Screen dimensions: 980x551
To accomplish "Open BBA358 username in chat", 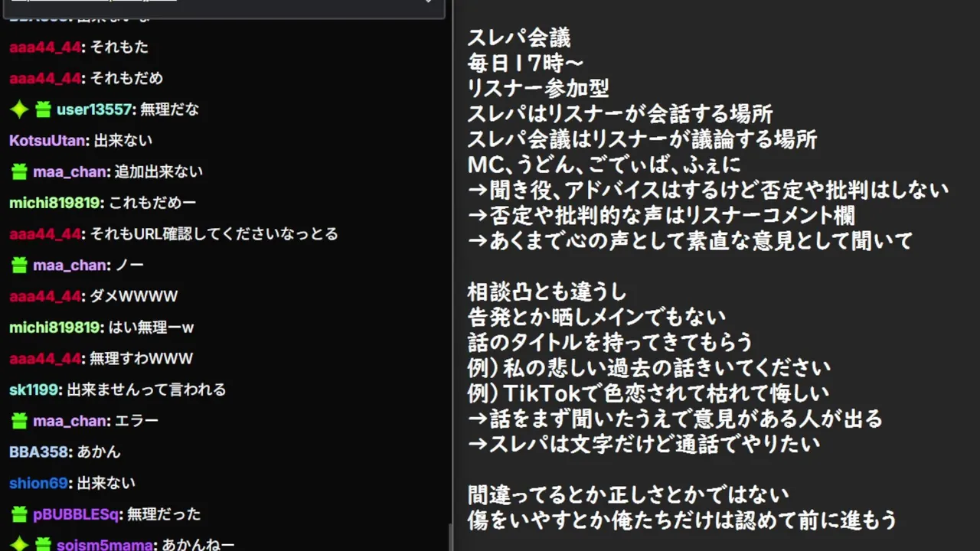I will click(40, 452).
